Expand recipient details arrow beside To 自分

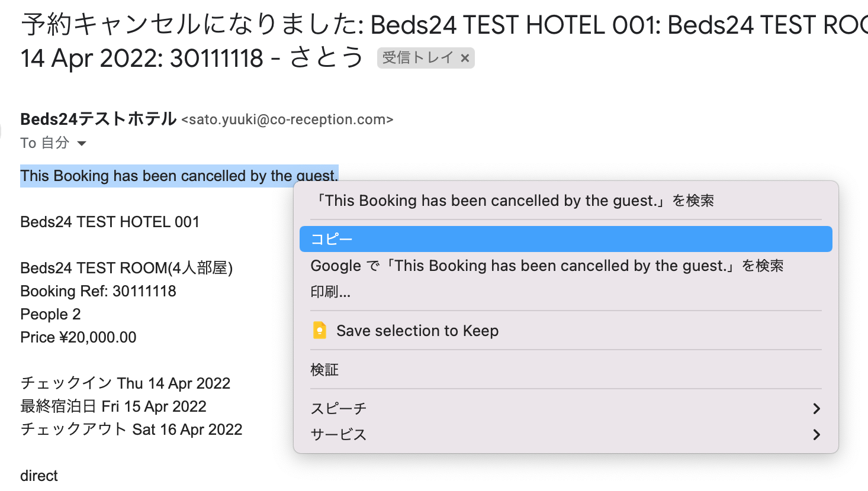coord(82,143)
